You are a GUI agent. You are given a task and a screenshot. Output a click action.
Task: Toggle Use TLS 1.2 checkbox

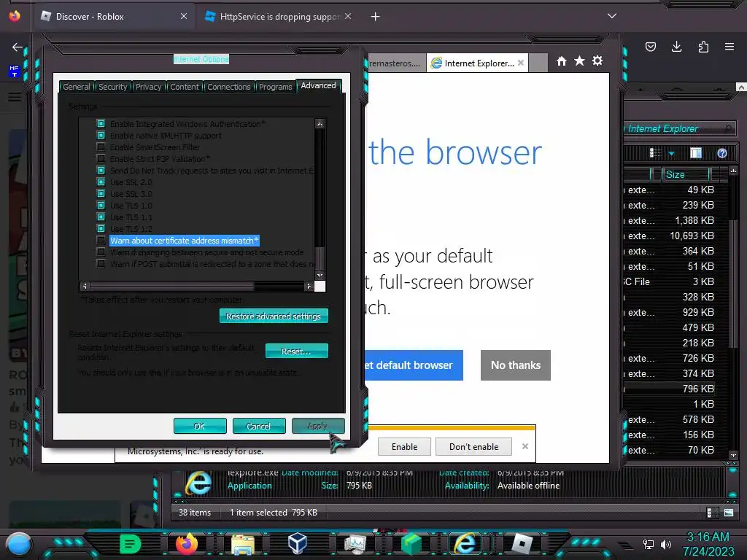click(101, 228)
